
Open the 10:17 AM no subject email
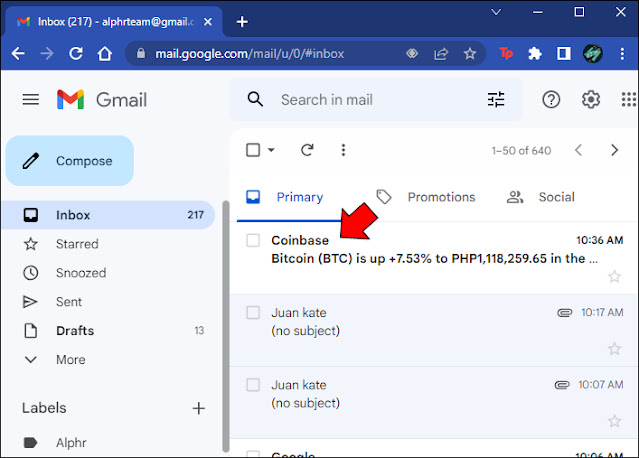(x=434, y=330)
